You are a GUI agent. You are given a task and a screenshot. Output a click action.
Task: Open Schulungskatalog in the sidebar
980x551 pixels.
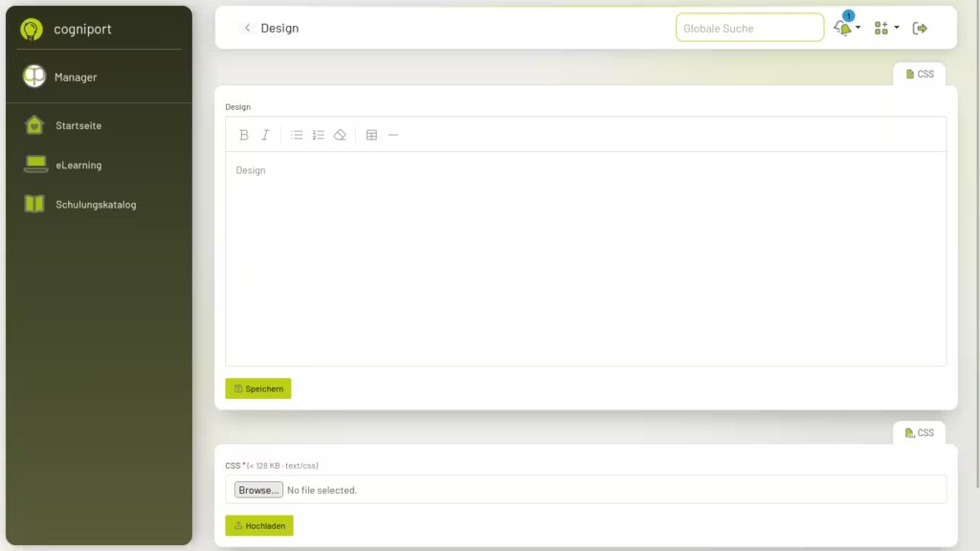click(96, 205)
